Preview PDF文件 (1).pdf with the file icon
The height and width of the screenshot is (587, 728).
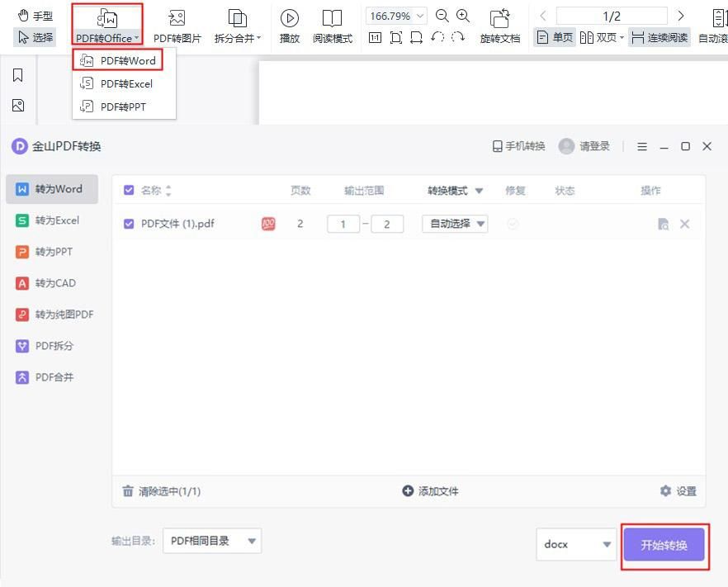664,224
